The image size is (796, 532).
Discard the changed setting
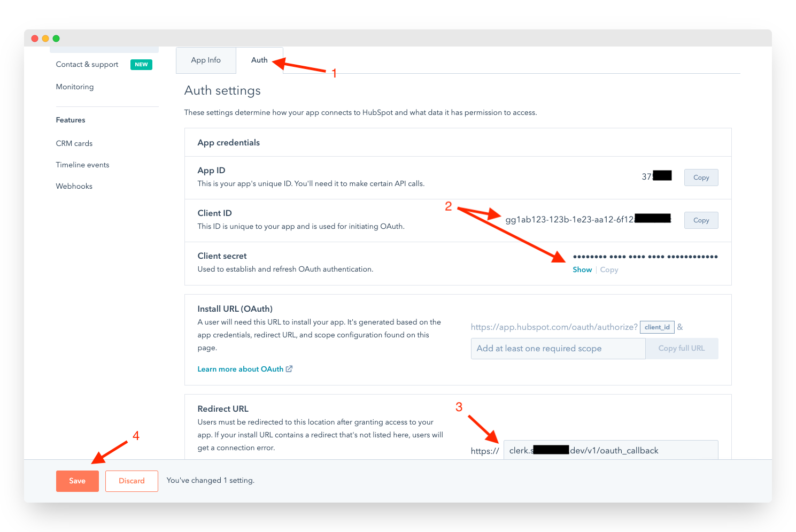click(x=132, y=481)
